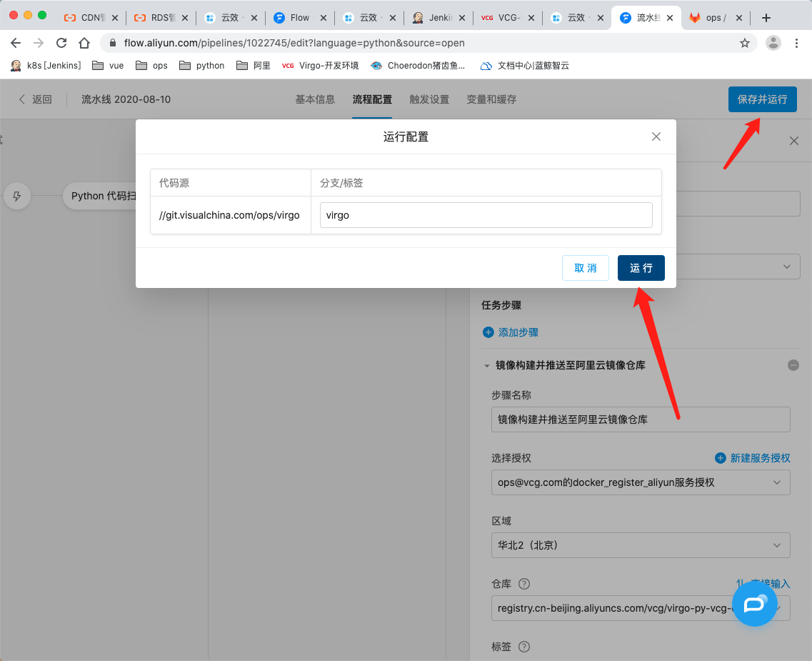The height and width of the screenshot is (661, 812).
Task: Click the site lock icon in address bar
Action: (112, 43)
